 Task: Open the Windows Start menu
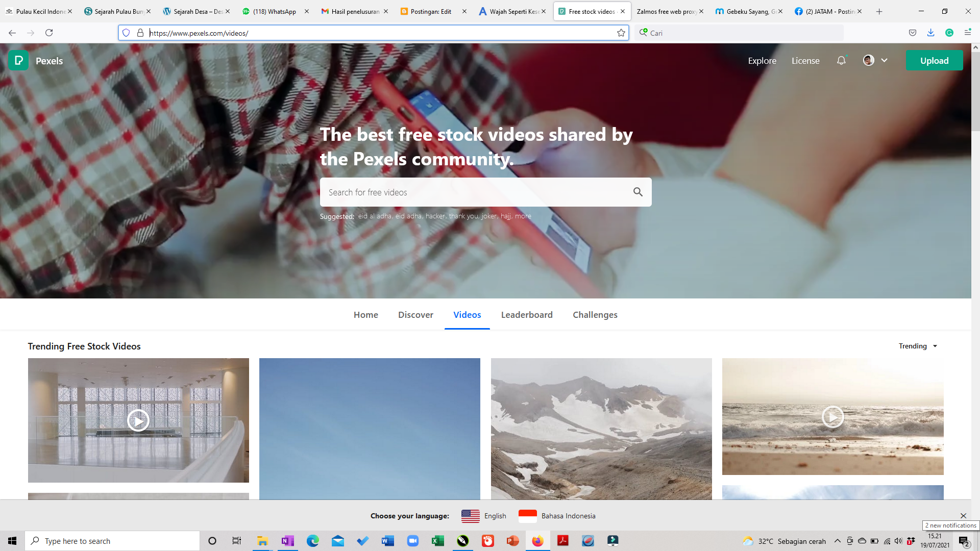pos(12,541)
